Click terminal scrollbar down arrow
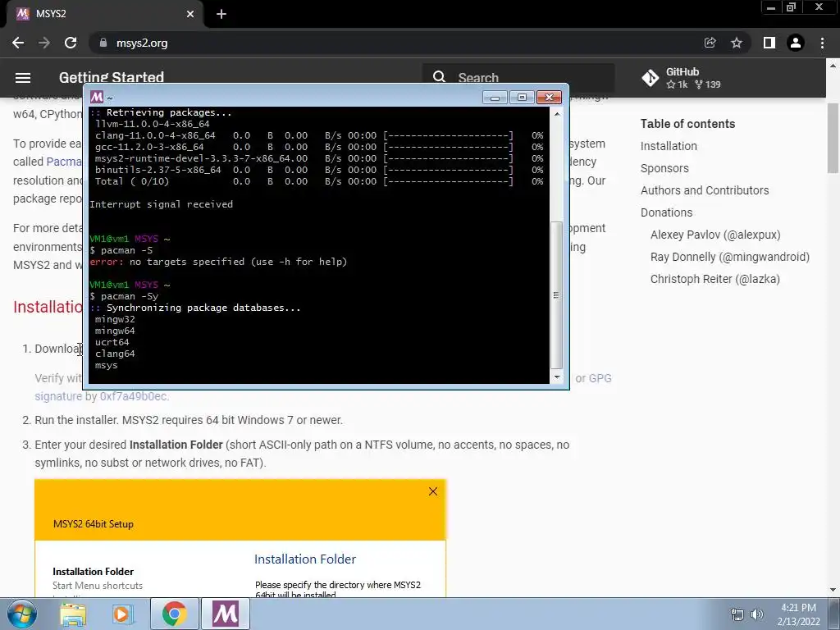The width and height of the screenshot is (840, 630). (557, 377)
